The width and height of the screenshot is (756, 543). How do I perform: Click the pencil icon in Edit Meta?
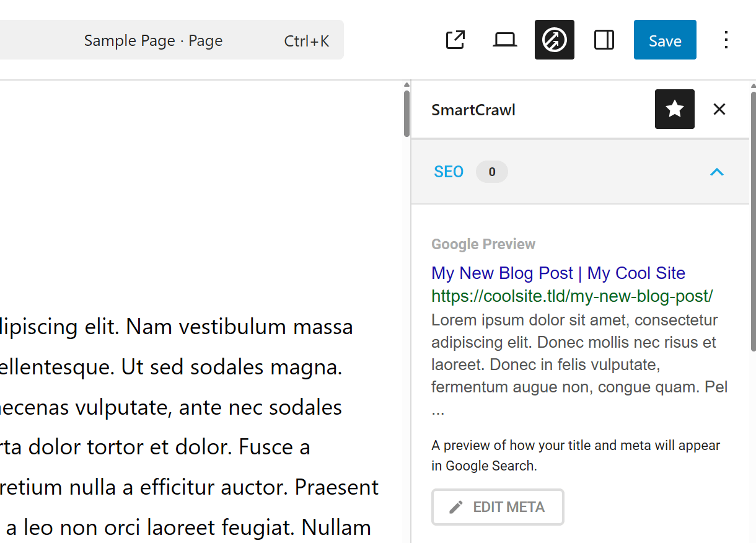click(456, 507)
